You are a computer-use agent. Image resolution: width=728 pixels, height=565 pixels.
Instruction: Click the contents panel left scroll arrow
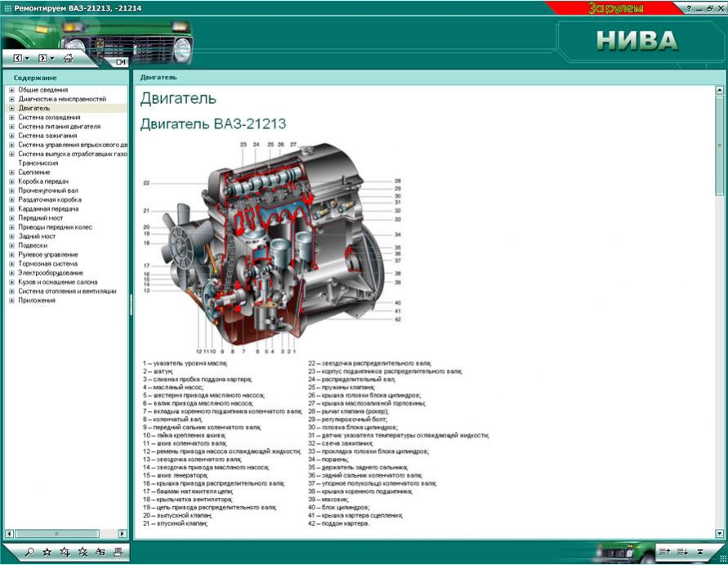tap(9, 533)
